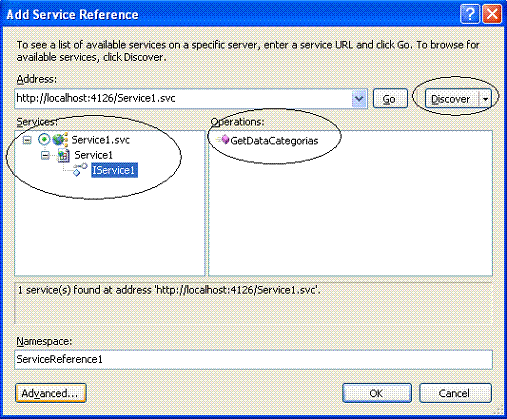Viewport: 507px width, 419px height.
Task: Click the Help question mark in title bar
Action: click(469, 14)
